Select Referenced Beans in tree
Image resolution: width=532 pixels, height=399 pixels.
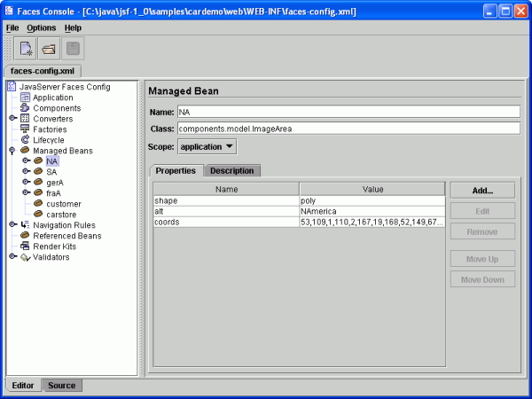click(x=67, y=236)
